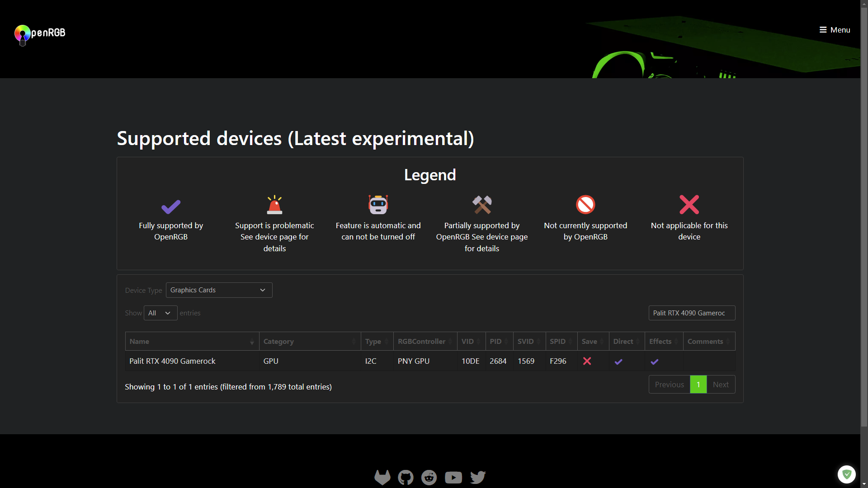Click the red siren problematic support icon
Image resolution: width=868 pixels, height=488 pixels.
[274, 205]
